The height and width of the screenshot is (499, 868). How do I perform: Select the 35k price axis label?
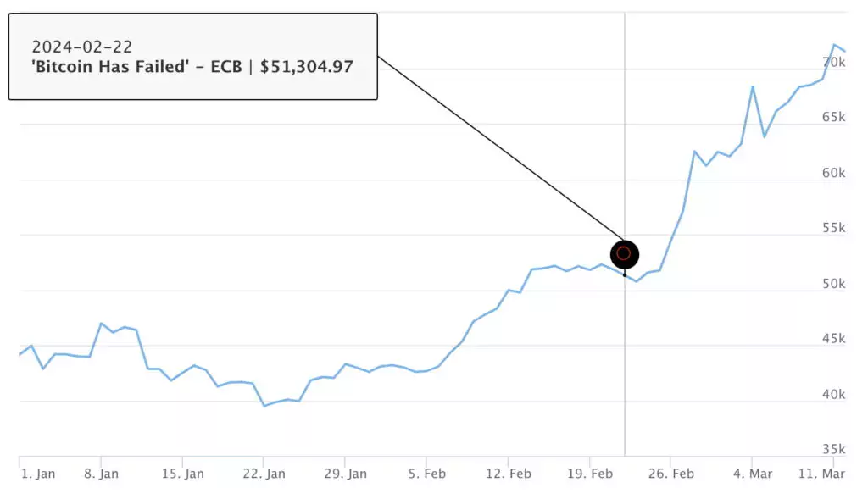pos(834,449)
